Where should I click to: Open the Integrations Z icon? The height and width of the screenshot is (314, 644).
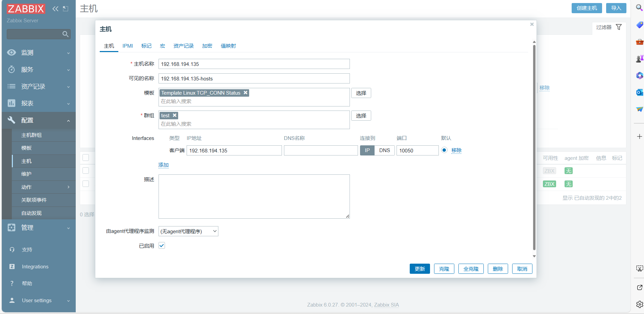[12, 267]
